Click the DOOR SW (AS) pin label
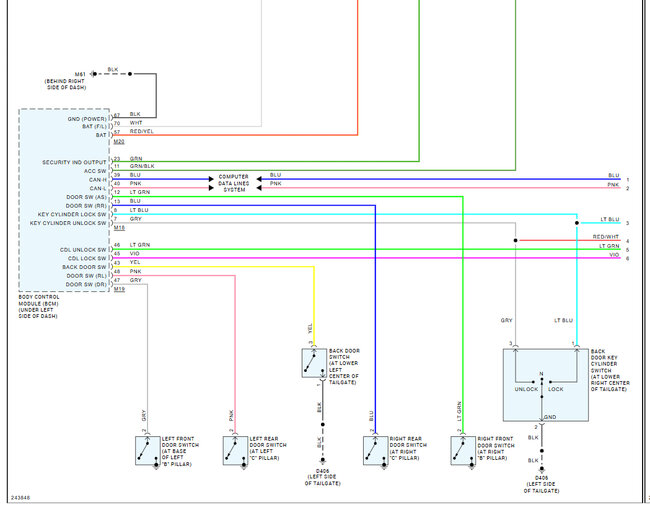This screenshot has width=650, height=510. tap(87, 197)
